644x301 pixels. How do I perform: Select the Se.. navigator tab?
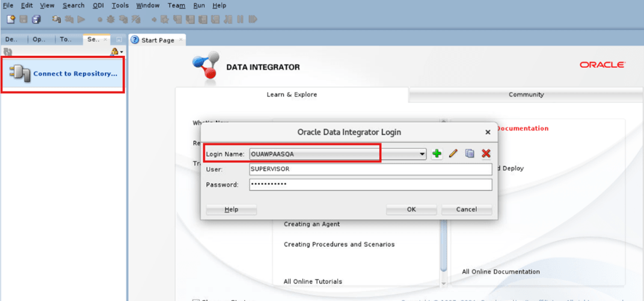(x=93, y=40)
